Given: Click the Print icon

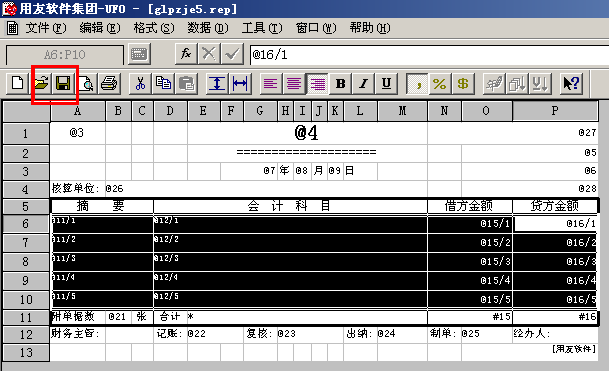Looking at the screenshot, I should (x=109, y=84).
